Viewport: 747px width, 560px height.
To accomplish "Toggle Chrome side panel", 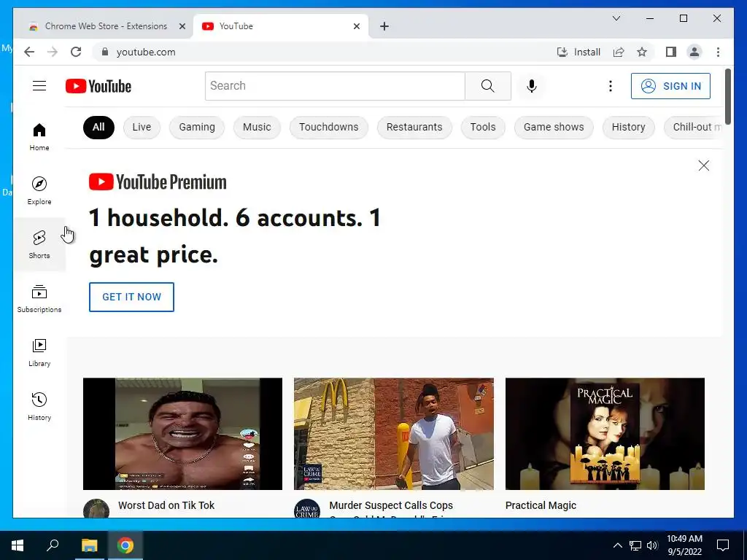I will (671, 52).
